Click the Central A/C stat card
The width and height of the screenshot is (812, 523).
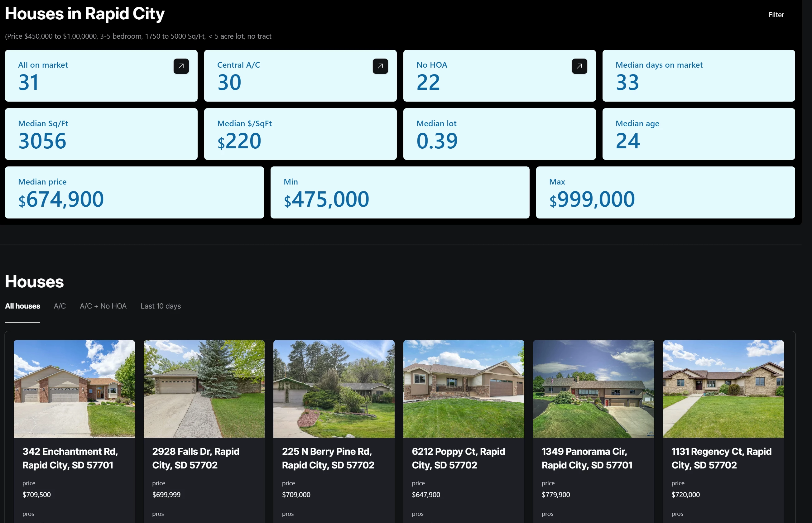click(x=300, y=76)
